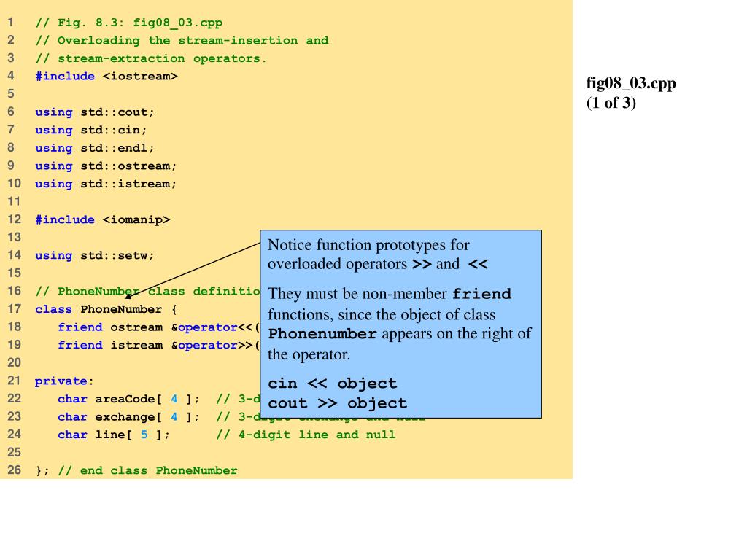Click line number 12
This screenshot has width=747, height=560.
coord(14,219)
